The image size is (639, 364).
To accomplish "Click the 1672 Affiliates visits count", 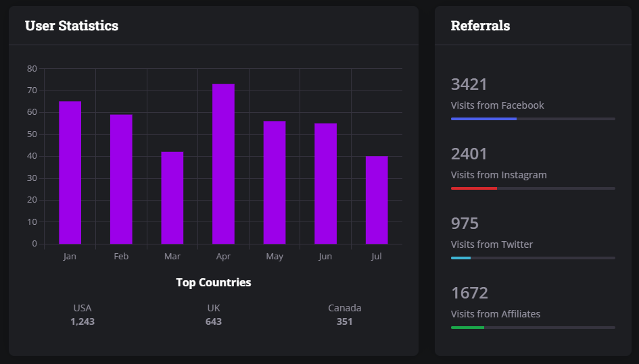I will pos(469,293).
